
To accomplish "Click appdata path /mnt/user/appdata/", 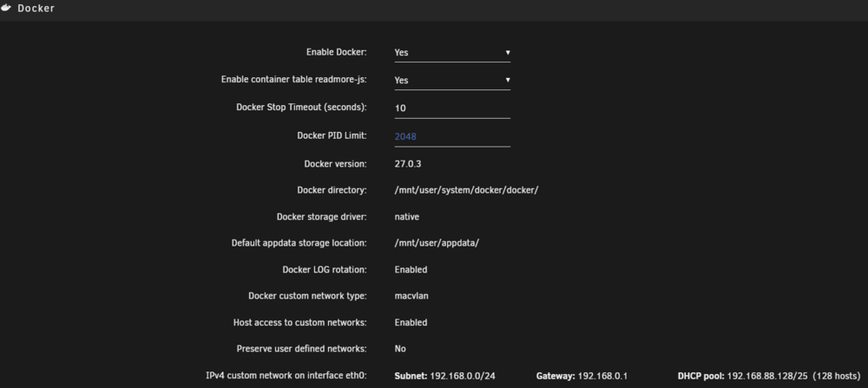I will [x=437, y=244].
